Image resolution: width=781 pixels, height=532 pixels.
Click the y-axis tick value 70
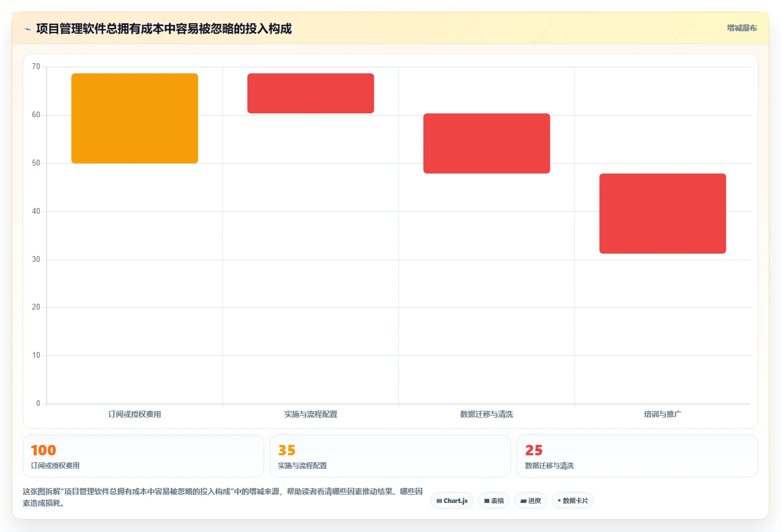[36, 67]
